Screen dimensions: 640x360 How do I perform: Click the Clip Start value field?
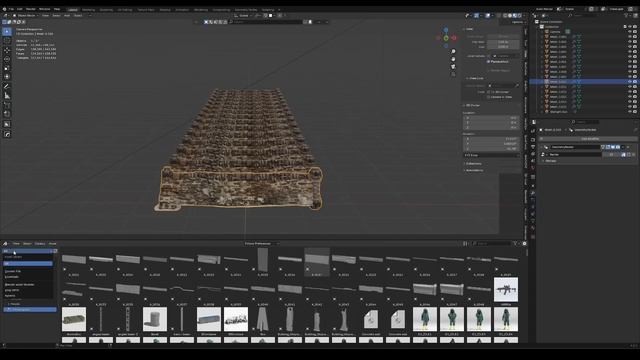point(503,42)
